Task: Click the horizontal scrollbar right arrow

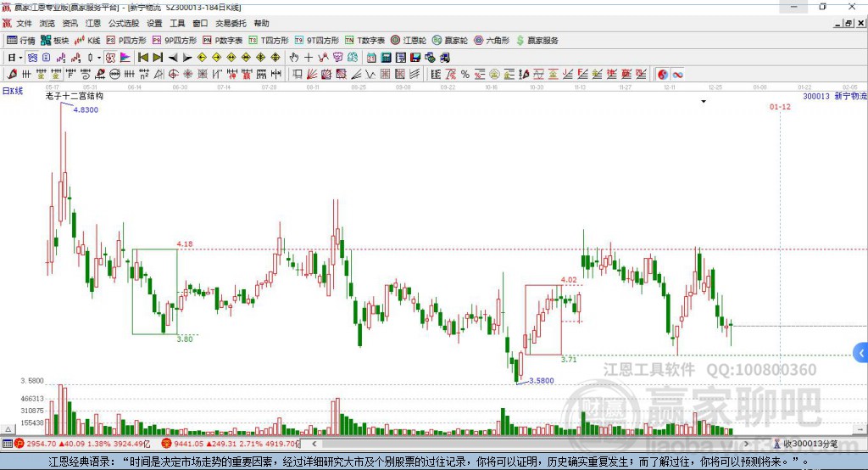Action: coord(746,444)
